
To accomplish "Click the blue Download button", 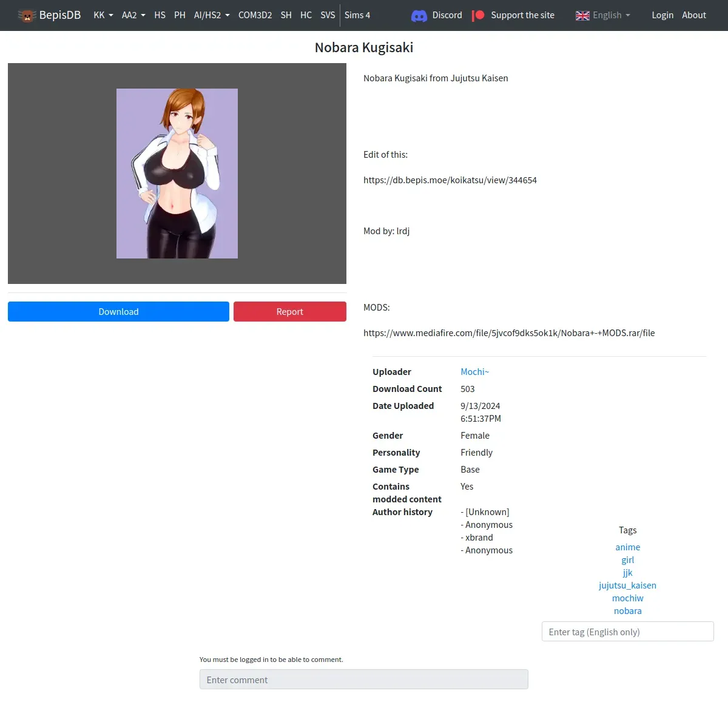I will (x=118, y=312).
